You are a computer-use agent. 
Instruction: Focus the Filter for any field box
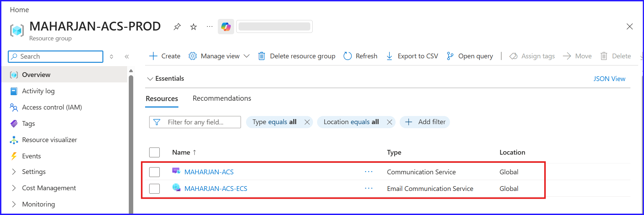pyautogui.click(x=195, y=122)
